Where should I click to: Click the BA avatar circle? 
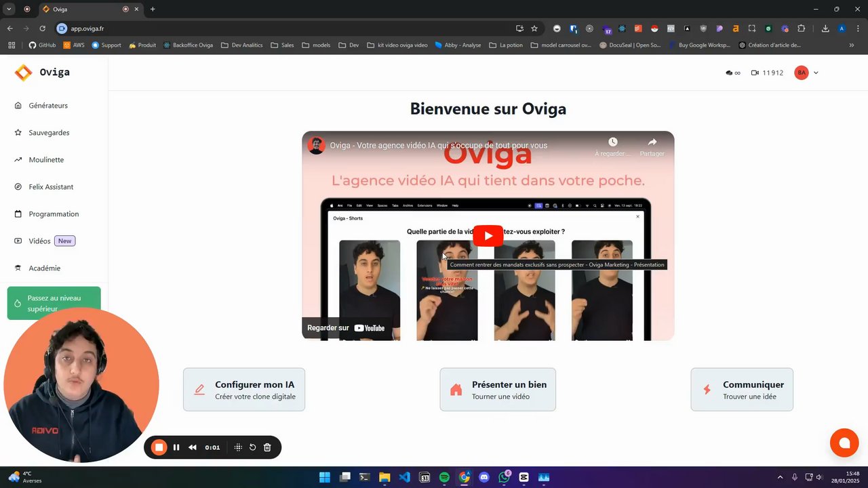click(802, 73)
